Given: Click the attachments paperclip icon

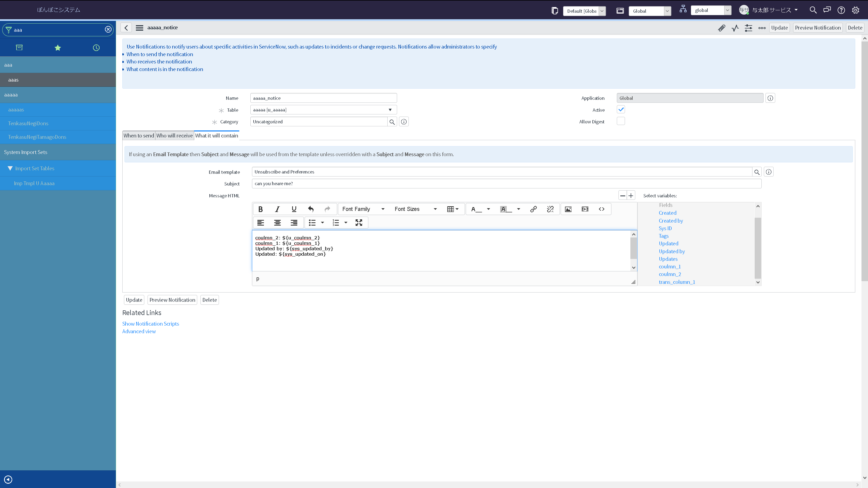Looking at the screenshot, I should pyautogui.click(x=721, y=28).
